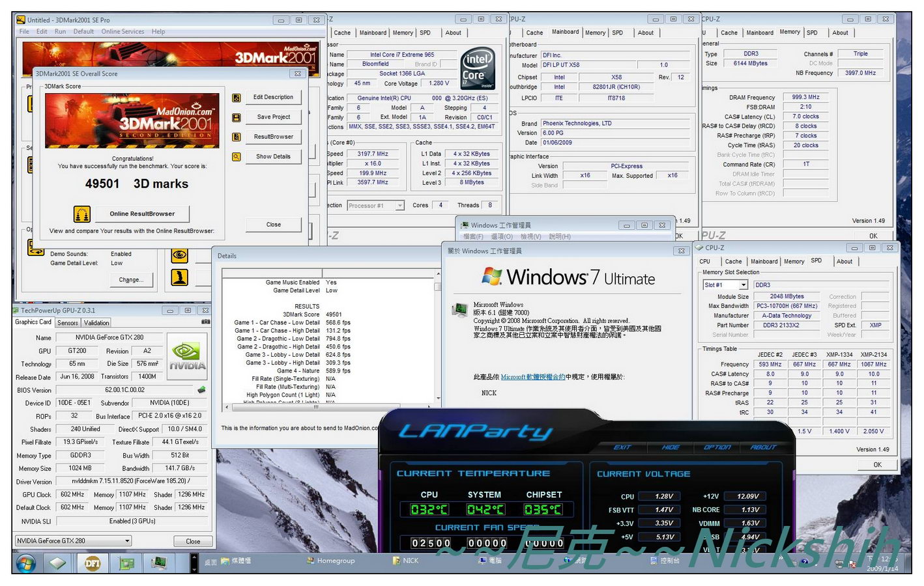Screen dimensions: 924x586
Task: Select SPD tab in CPU-Z DFI mainboard window
Action: (x=618, y=33)
